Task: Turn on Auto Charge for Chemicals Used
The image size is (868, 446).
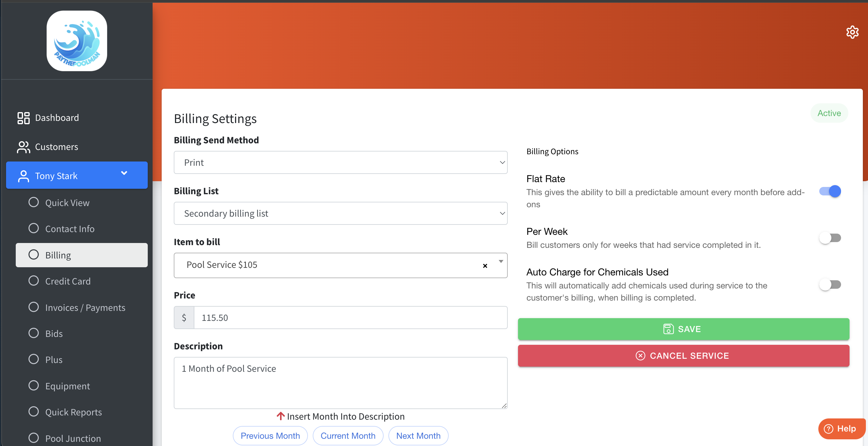Action: 830,285
